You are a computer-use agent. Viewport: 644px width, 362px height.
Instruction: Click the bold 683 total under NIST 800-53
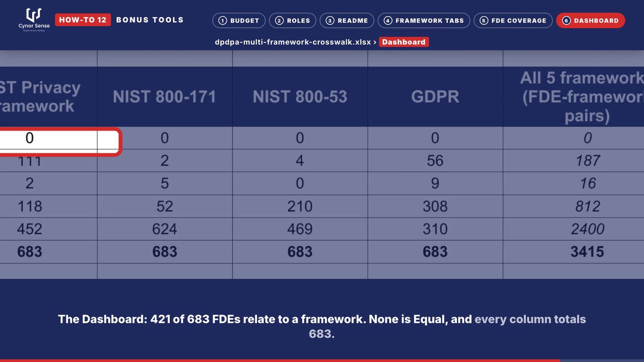(300, 251)
